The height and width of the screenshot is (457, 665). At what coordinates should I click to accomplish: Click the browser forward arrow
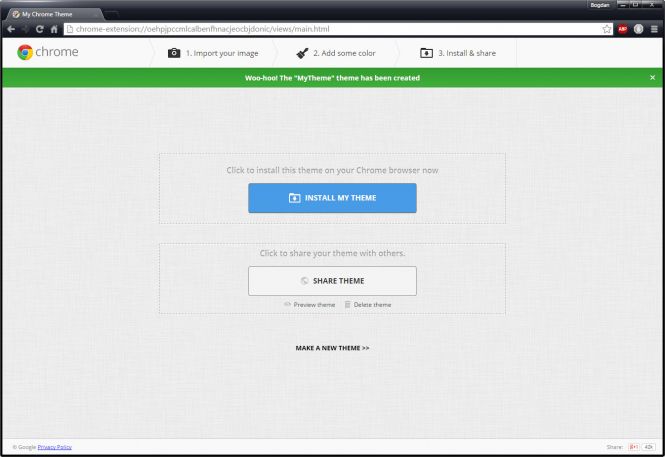25,29
